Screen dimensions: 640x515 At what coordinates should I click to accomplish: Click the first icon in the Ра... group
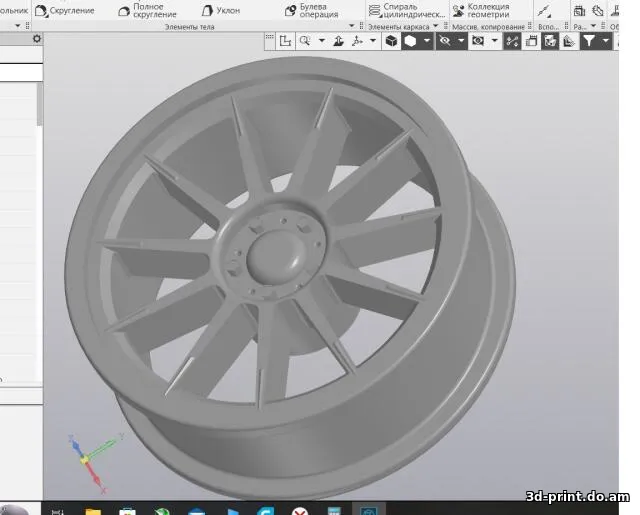(579, 11)
